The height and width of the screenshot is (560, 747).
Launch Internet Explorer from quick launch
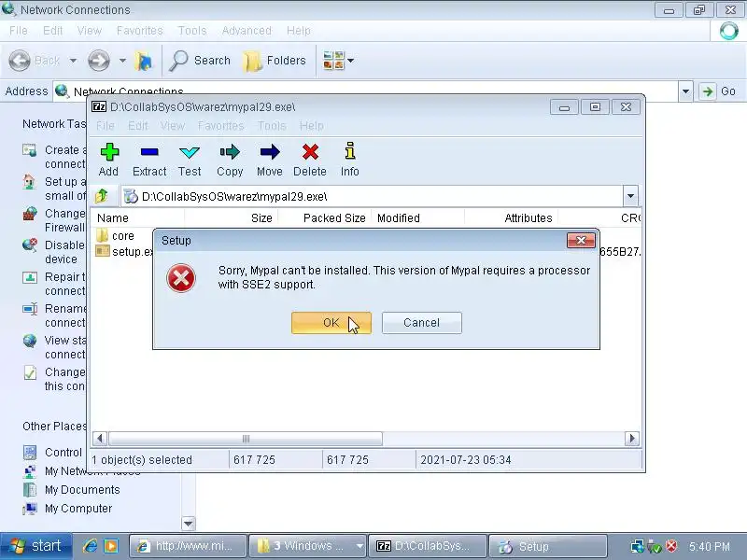pyautogui.click(x=90, y=546)
